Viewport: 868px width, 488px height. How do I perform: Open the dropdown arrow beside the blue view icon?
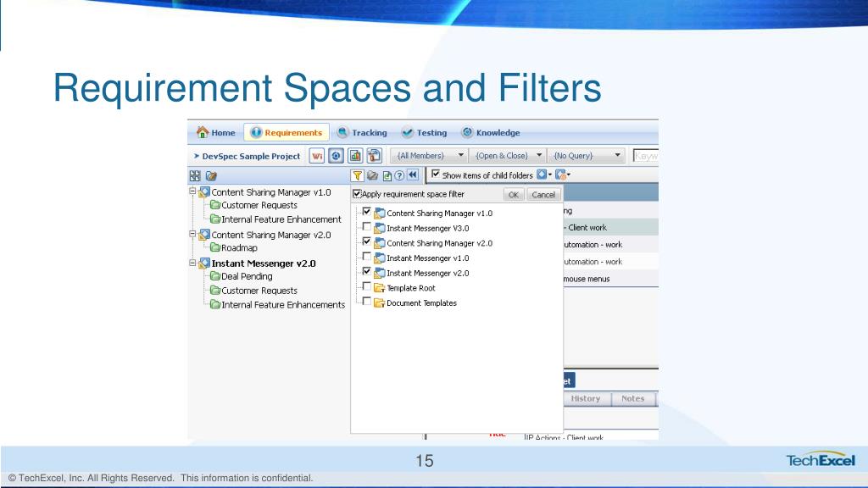coord(549,175)
